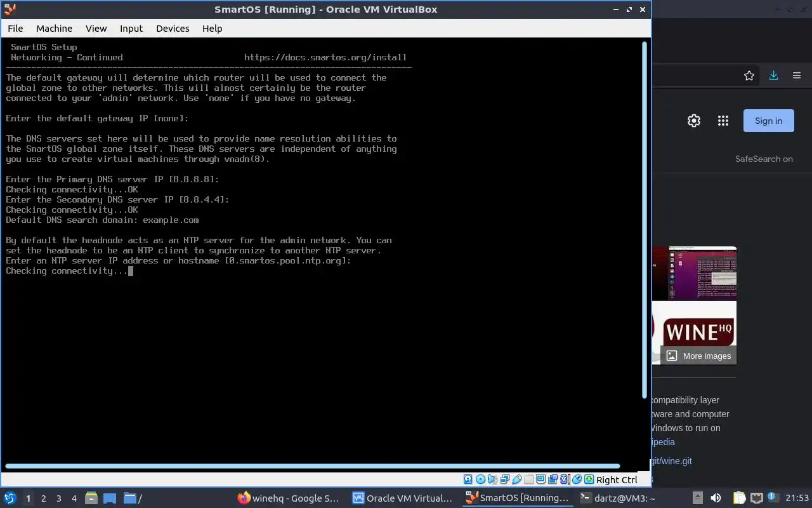Image resolution: width=812 pixels, height=508 pixels.
Task: Click the vertical scrollbar of VM window
Action: point(646,220)
